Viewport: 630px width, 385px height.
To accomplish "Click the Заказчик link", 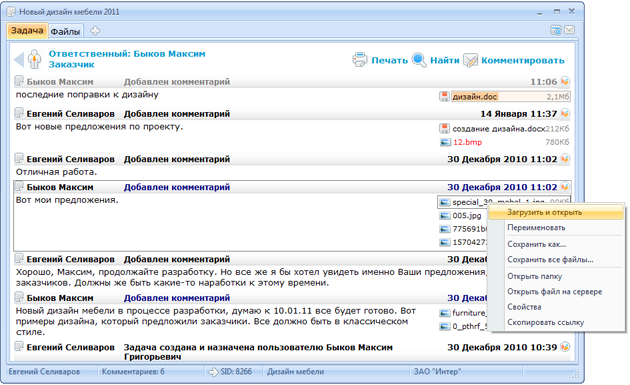I will pos(72,64).
